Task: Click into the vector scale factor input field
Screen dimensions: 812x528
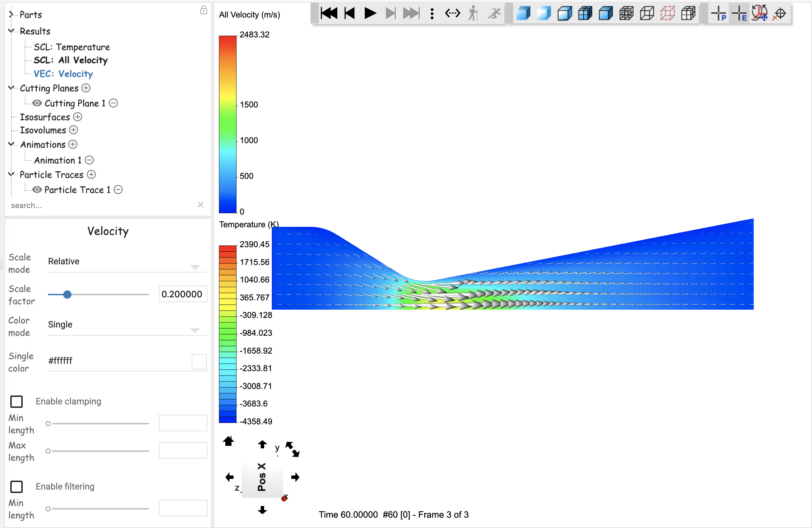Action: point(182,294)
